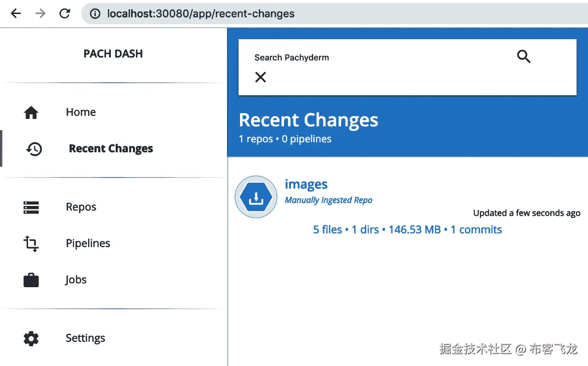Click the Repos storage icon
Image resolution: width=588 pixels, height=366 pixels.
tap(31, 207)
